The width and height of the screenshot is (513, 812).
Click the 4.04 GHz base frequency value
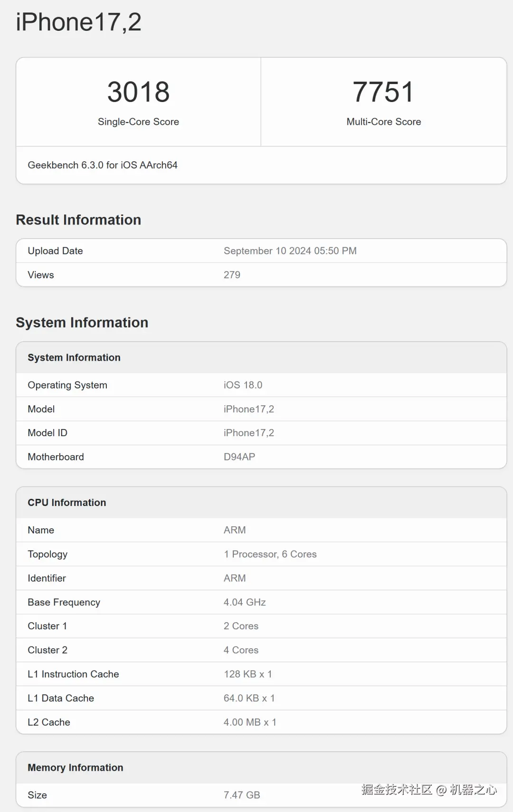[245, 602]
